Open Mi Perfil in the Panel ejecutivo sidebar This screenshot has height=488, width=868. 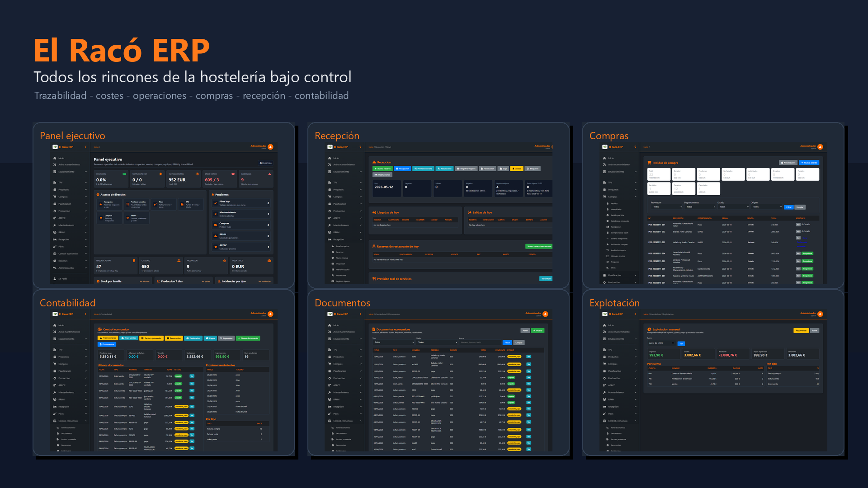[x=62, y=279]
